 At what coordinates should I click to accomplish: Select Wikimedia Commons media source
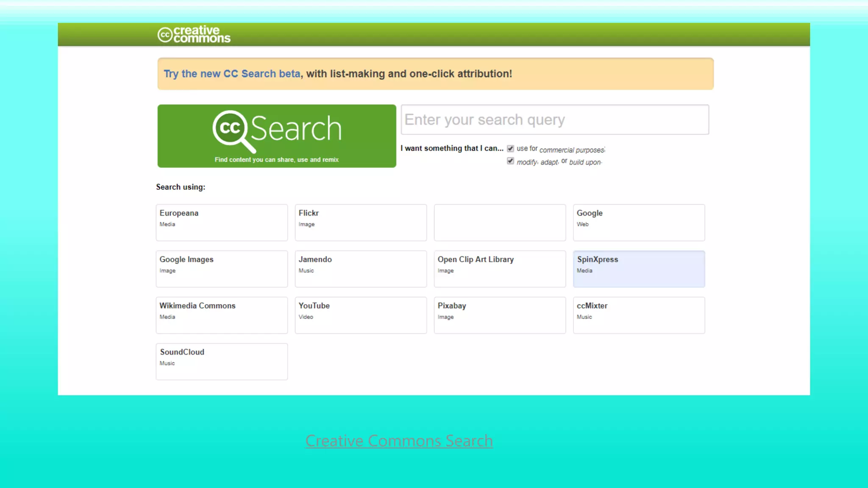pyautogui.click(x=222, y=315)
